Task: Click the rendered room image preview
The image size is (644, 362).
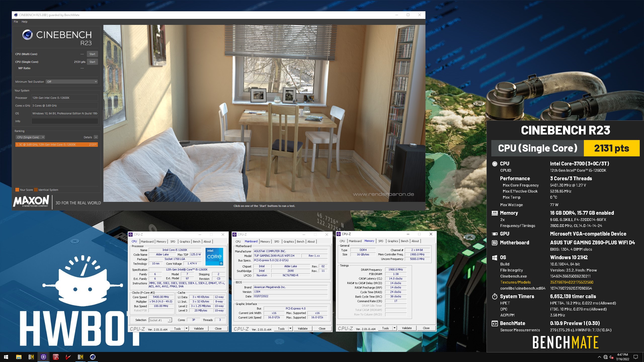Action: tap(264, 113)
